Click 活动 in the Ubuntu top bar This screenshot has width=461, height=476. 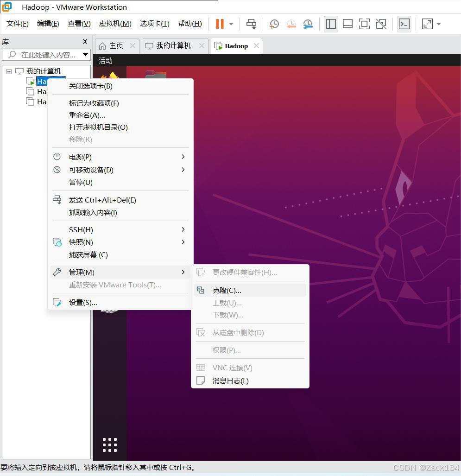[105, 61]
